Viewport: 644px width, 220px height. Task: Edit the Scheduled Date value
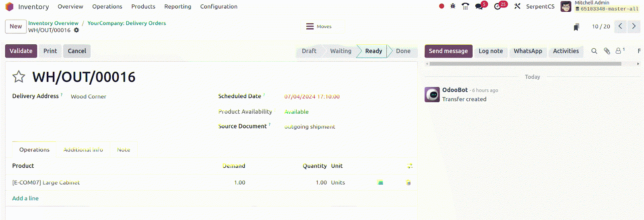click(312, 97)
